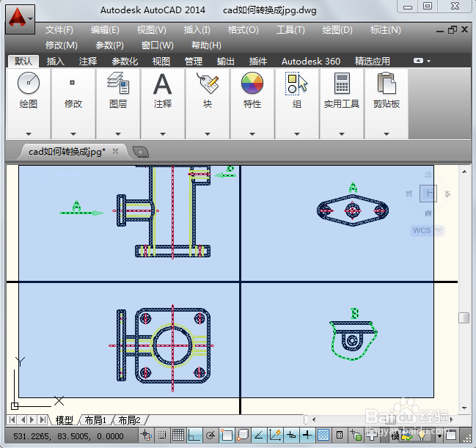Image resolution: width=476 pixels, height=448 pixels.
Task: Click the Transparency status icon
Action: pos(323,436)
